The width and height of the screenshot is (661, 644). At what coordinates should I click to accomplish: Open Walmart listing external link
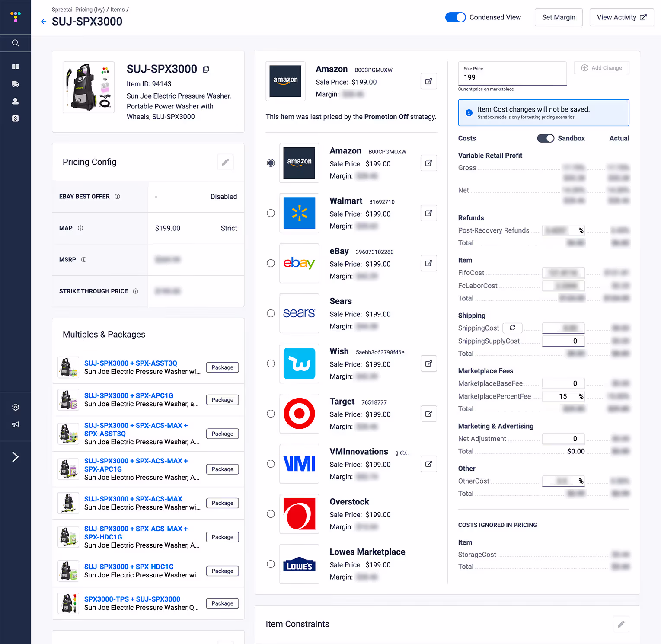pos(428,213)
